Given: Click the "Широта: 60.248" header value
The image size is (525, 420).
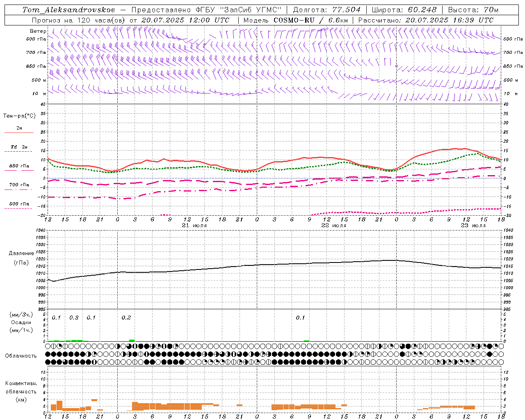Looking at the screenshot, I should (x=404, y=10).
